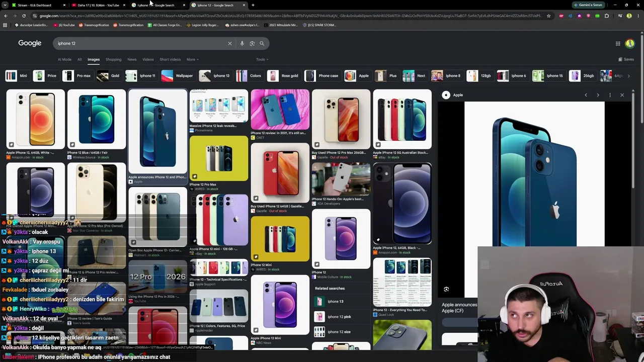This screenshot has width=644, height=362.
Task: Open the 2023 Mitsubishi Mir... bookmark
Action: (280, 25)
